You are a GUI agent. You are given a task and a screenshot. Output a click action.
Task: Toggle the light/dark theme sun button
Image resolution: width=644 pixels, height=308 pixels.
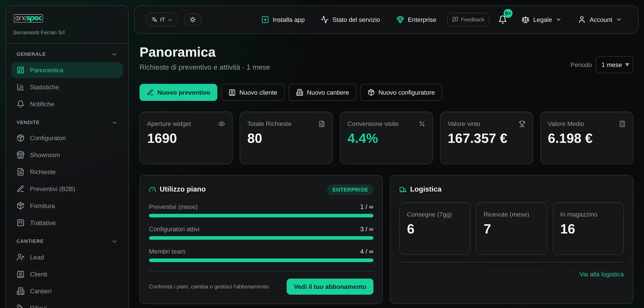(x=193, y=20)
